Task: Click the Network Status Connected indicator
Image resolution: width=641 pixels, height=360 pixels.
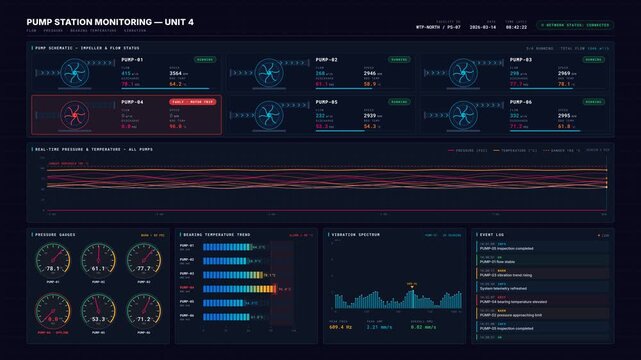Action: pyautogui.click(x=575, y=25)
